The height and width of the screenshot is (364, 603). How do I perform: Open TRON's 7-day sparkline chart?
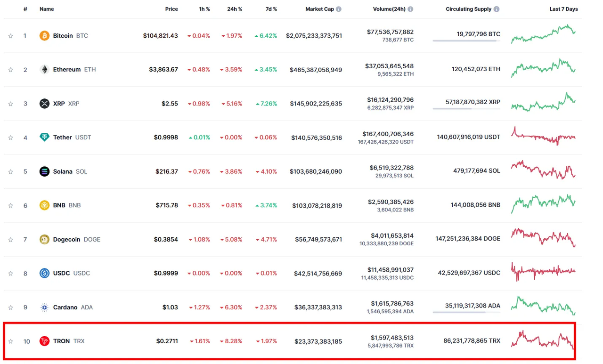click(x=543, y=340)
